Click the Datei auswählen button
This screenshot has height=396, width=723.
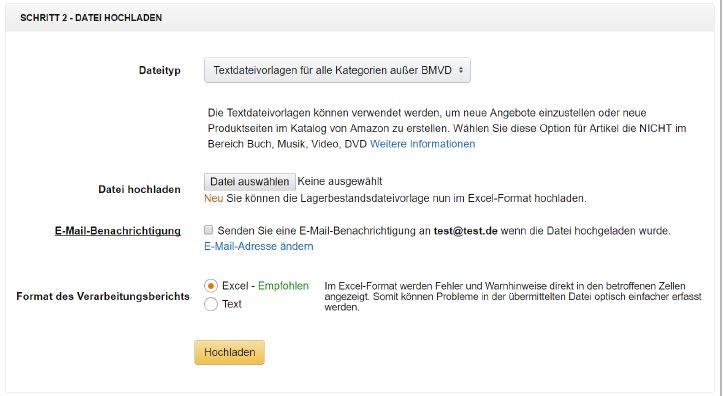point(249,182)
